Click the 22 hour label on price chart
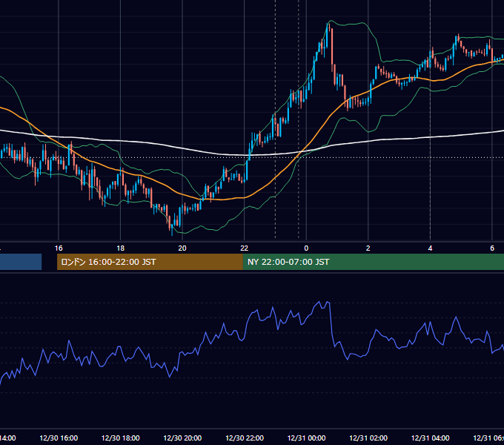504x445 pixels. [245, 248]
